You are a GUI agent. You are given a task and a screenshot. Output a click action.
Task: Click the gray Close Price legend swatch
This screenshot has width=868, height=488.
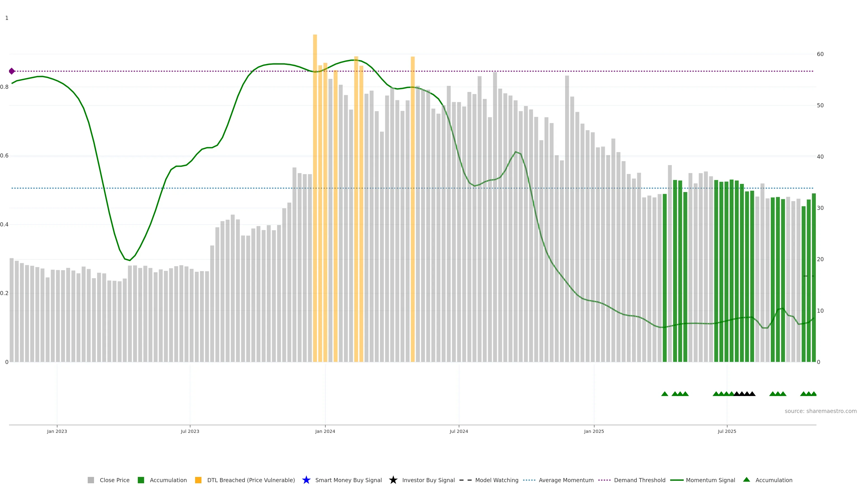pyautogui.click(x=91, y=480)
